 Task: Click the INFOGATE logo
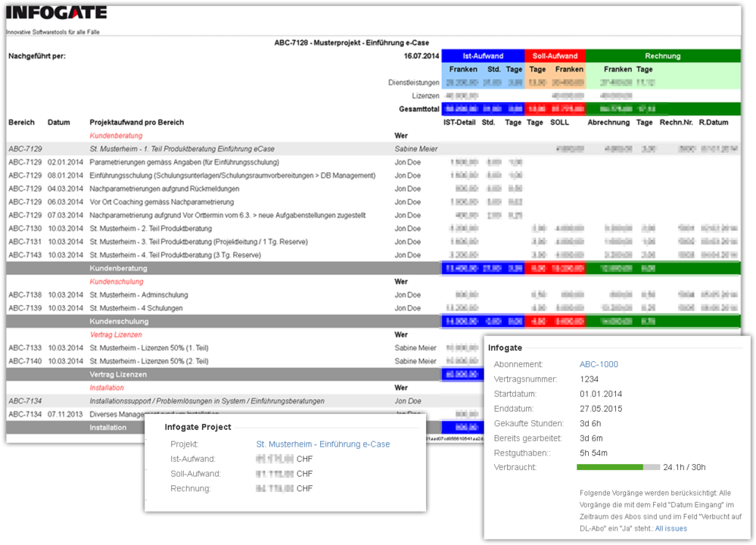click(x=57, y=13)
